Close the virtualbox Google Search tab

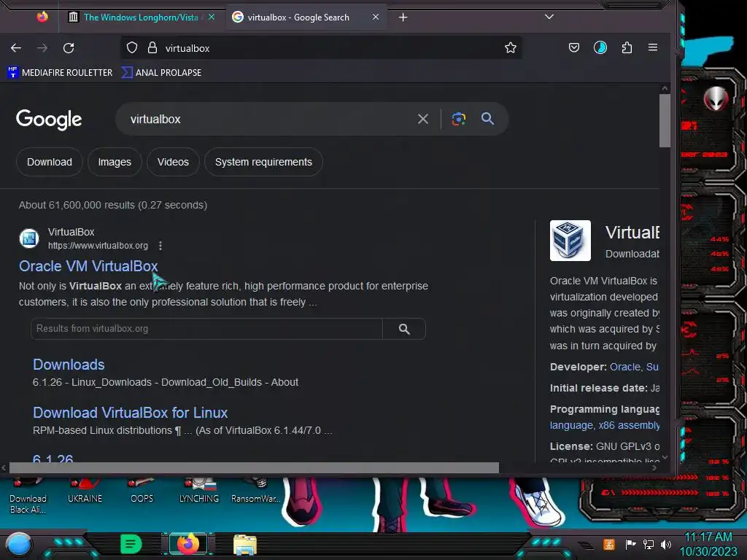(x=376, y=17)
